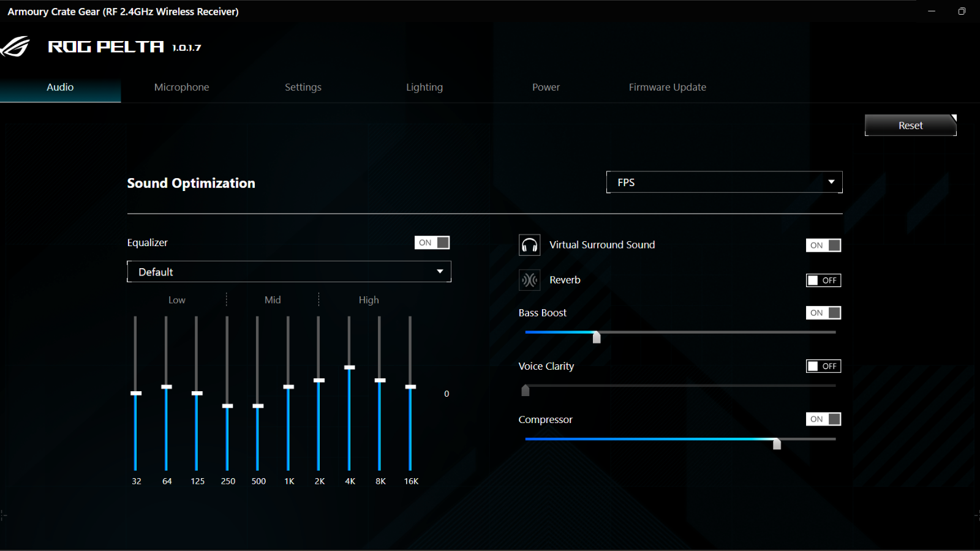The height and width of the screenshot is (551, 980).
Task: Go to the Firmware Update tab
Action: point(667,87)
